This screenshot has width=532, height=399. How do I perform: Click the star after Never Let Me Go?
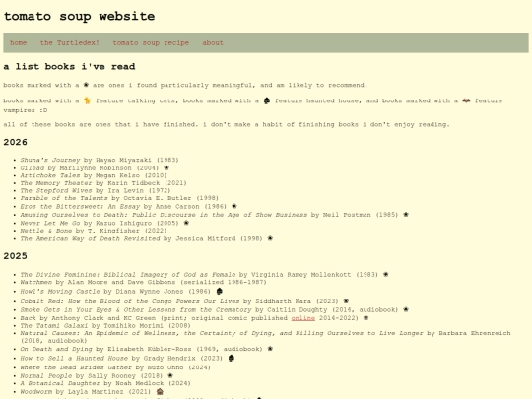pos(186,223)
